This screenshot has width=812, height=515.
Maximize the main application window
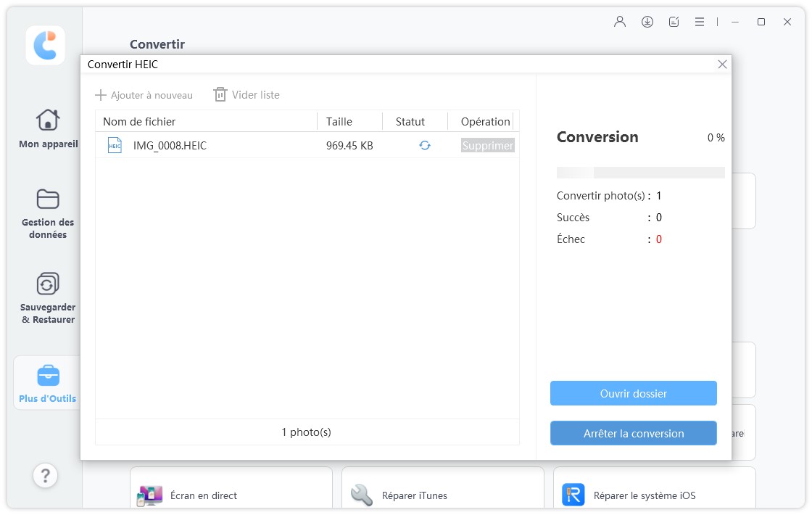761,22
